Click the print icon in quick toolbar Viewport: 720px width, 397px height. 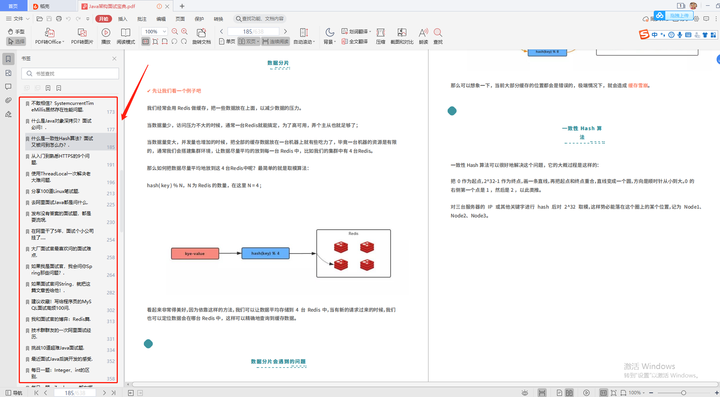pos(59,19)
